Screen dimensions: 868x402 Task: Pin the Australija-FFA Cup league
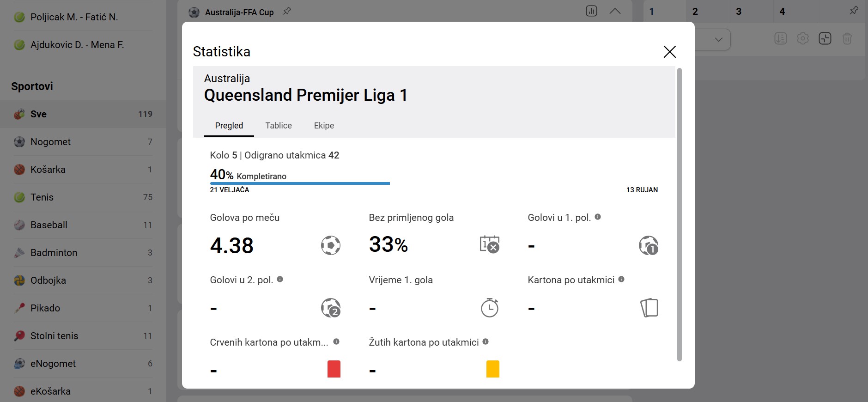tap(287, 11)
